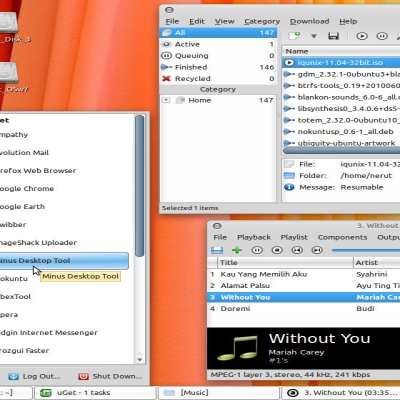Viewport: 400px width, 400px height.
Task: Click the Name column header in uGet
Action: (341, 51)
